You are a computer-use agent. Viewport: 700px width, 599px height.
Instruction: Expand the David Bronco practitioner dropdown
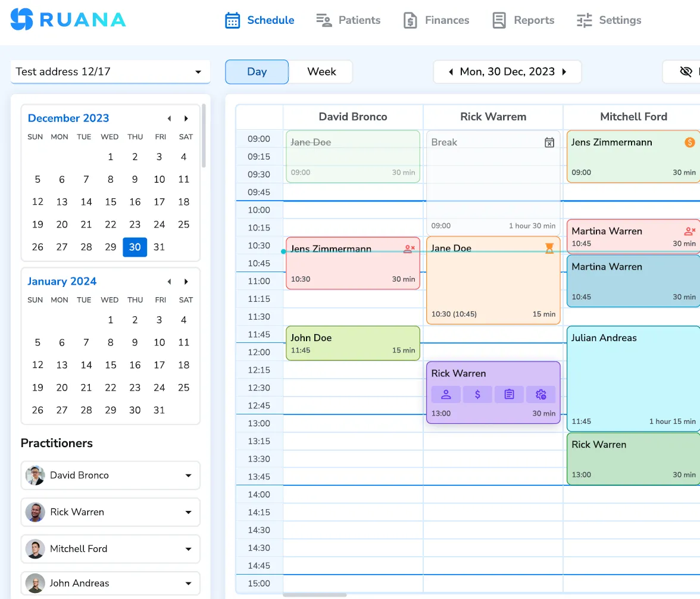(x=189, y=475)
